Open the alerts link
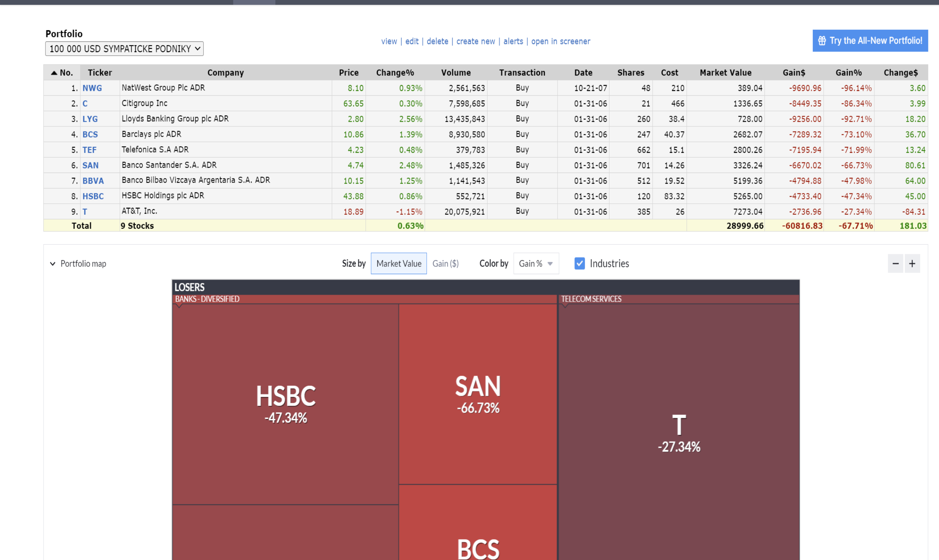Image resolution: width=939 pixels, height=560 pixels. pos(513,41)
